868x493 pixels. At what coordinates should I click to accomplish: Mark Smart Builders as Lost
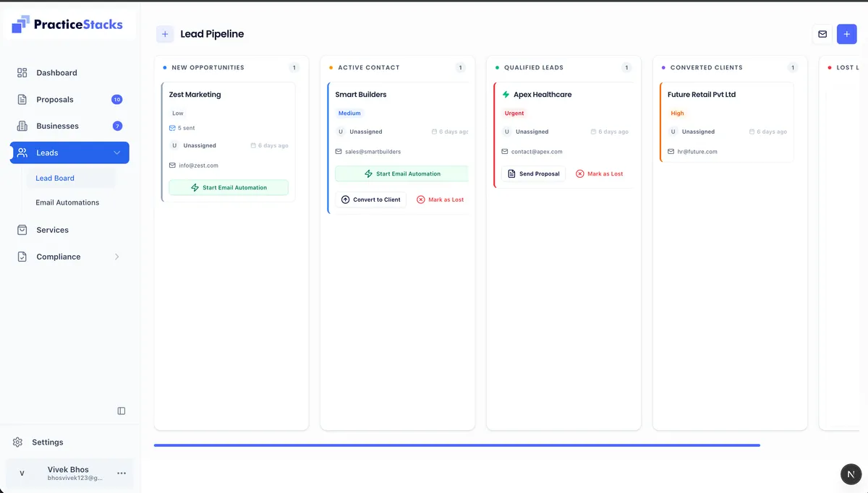click(440, 200)
